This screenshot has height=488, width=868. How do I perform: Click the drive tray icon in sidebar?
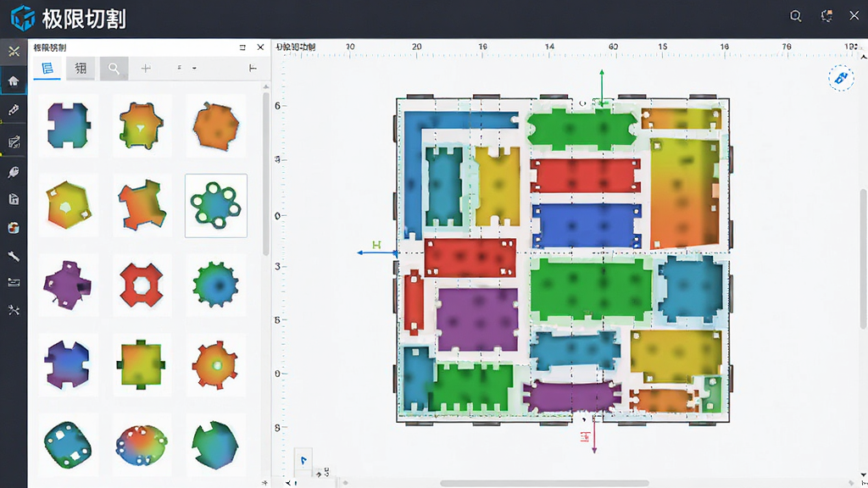pos(14,283)
